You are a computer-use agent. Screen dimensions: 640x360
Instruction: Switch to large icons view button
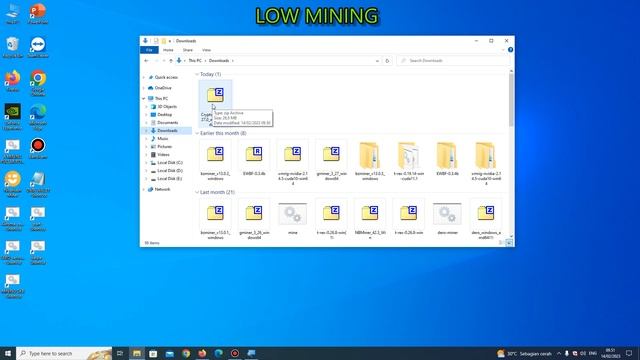point(509,243)
